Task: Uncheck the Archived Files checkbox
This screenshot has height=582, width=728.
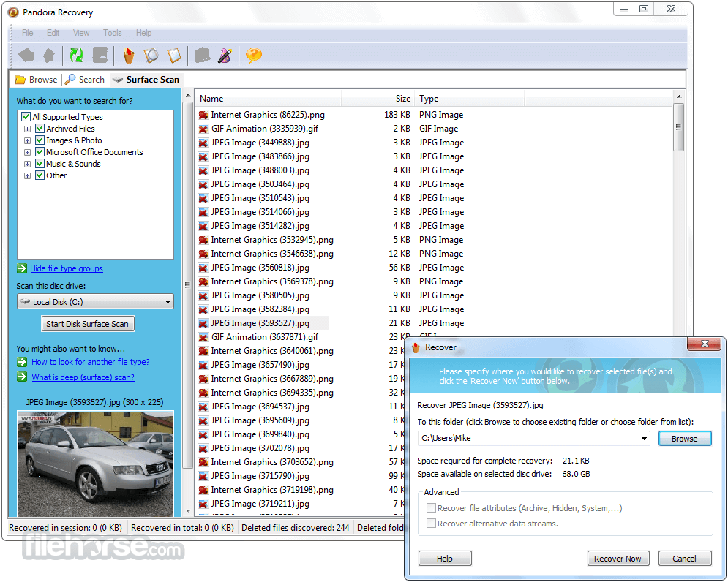Action: coord(40,129)
